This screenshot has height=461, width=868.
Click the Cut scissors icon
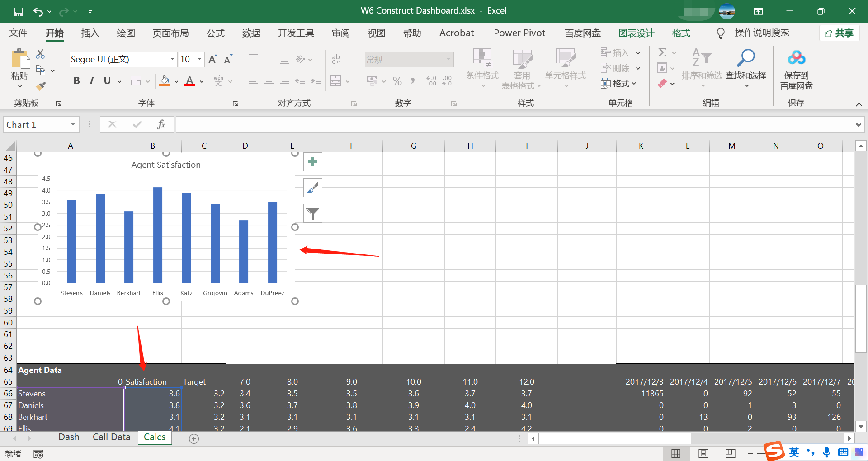[40, 54]
